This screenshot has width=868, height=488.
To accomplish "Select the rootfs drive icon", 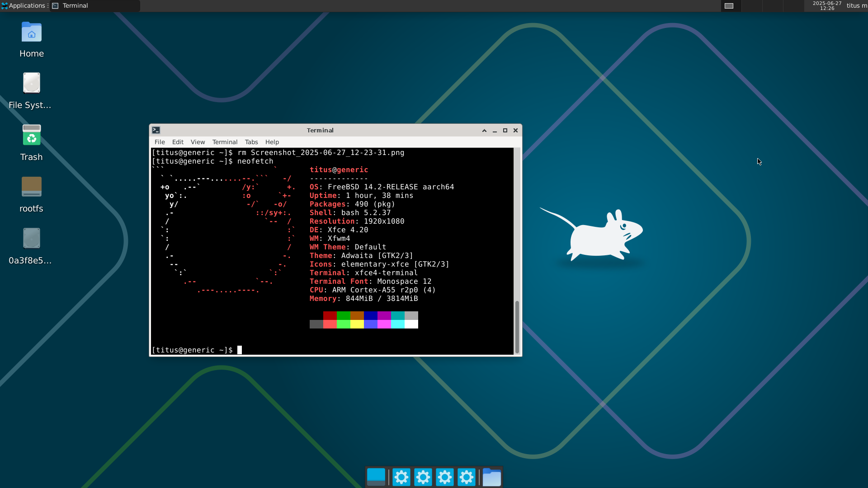I will pos(32,187).
